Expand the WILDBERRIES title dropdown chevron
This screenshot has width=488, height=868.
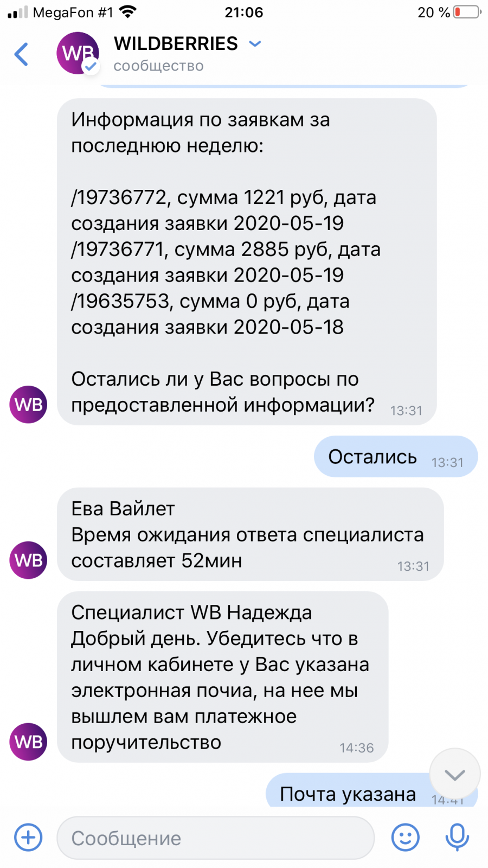click(x=255, y=43)
